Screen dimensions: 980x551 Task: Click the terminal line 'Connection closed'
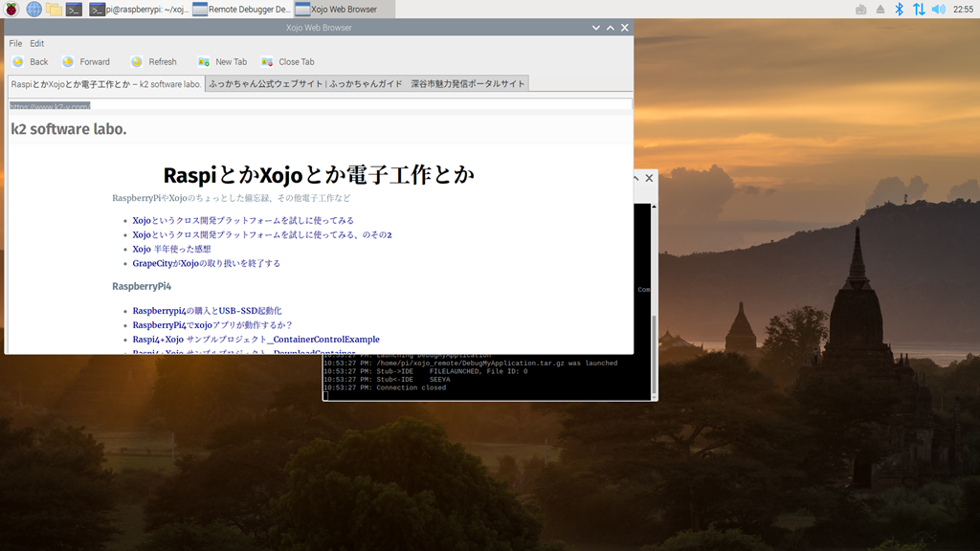385,388
